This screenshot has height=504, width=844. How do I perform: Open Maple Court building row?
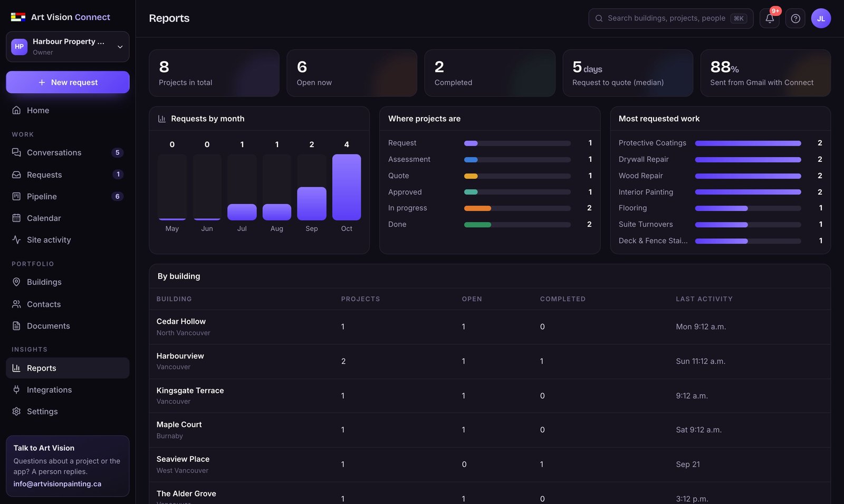click(490, 430)
